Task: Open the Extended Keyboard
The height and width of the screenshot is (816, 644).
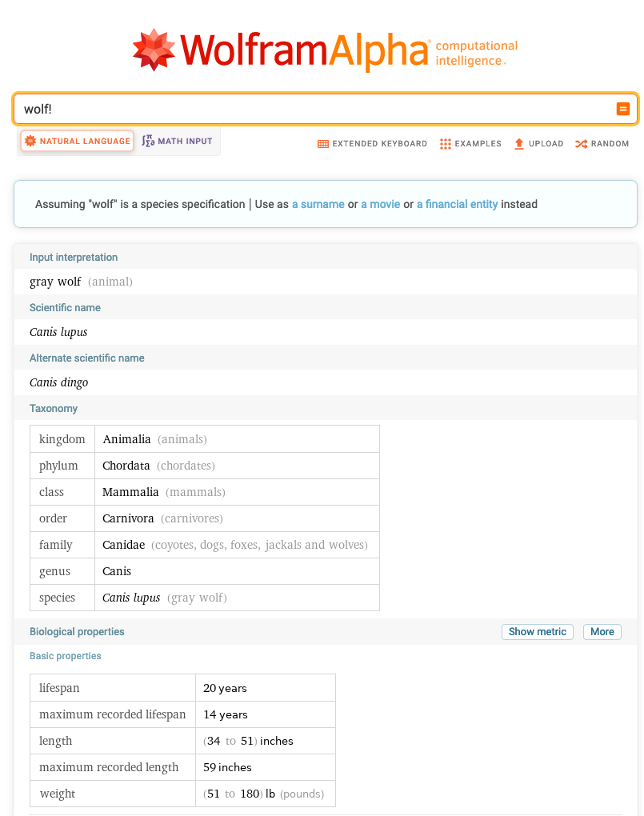Action: (372, 144)
